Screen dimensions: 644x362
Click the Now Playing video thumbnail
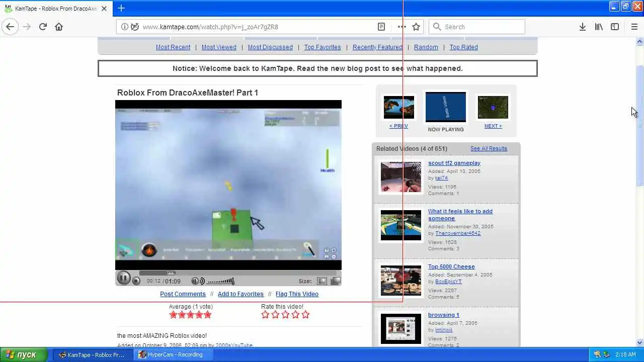pyautogui.click(x=446, y=107)
